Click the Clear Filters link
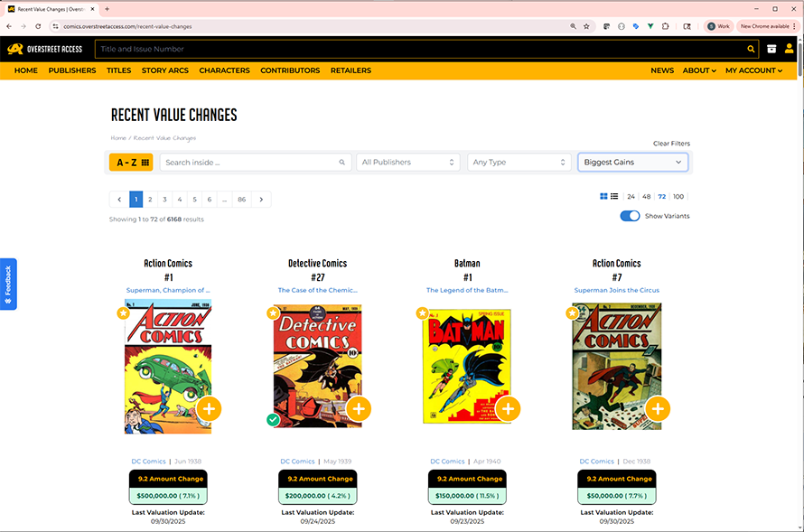The width and height of the screenshot is (804, 532). click(671, 144)
